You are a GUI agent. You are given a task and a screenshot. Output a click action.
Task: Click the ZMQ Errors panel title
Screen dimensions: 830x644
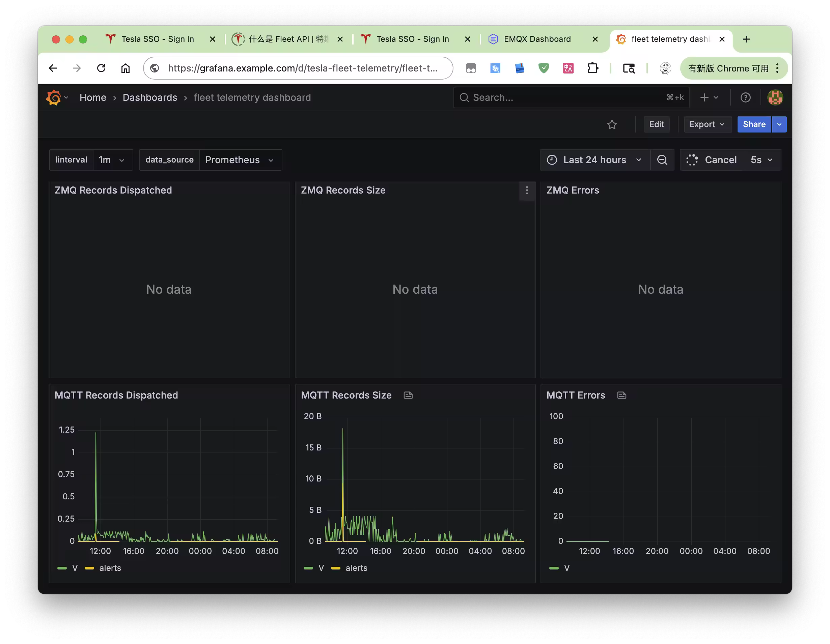coord(573,190)
